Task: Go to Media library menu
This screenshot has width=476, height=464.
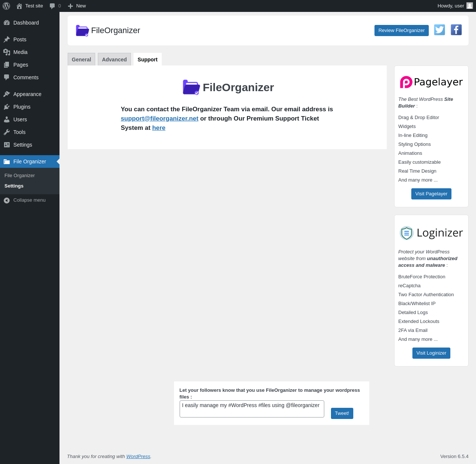Action: [x=30, y=52]
